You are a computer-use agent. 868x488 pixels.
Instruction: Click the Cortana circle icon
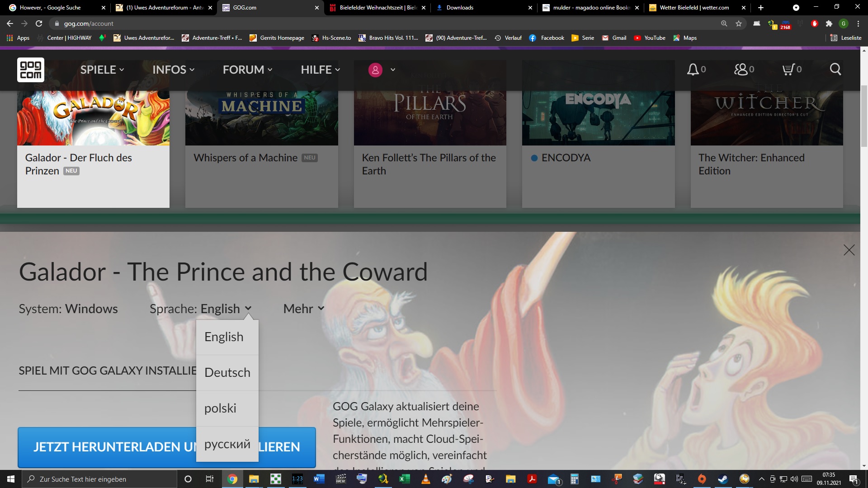pyautogui.click(x=188, y=479)
